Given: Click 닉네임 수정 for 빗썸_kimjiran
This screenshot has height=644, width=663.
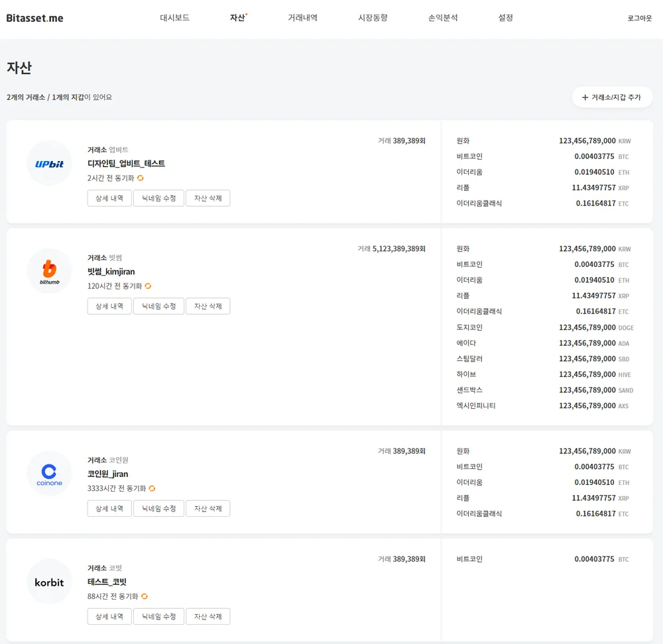Looking at the screenshot, I should (x=158, y=306).
